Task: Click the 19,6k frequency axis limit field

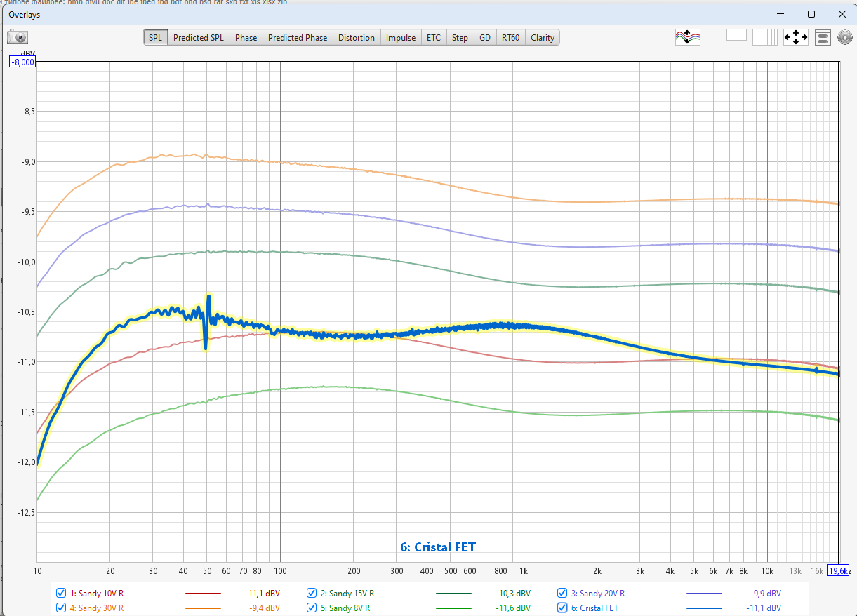Action: [839, 570]
